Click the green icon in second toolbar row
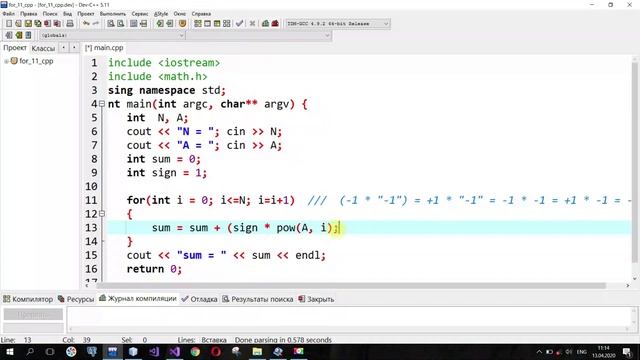 click(x=18, y=35)
